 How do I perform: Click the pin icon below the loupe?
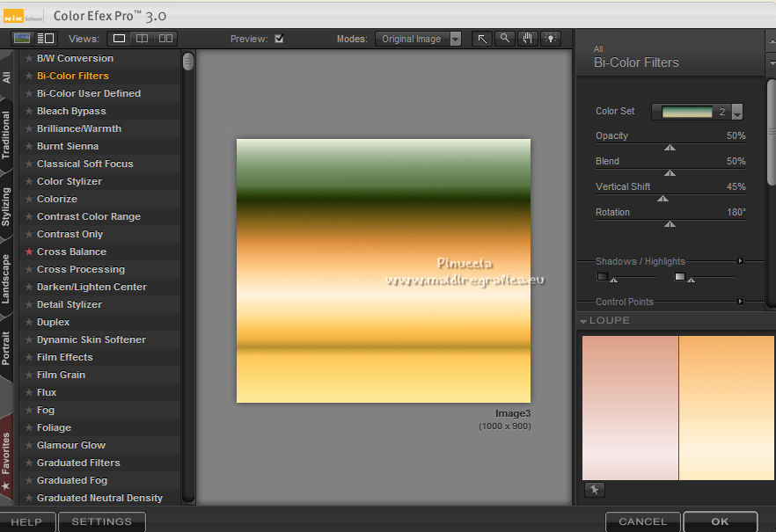point(594,490)
